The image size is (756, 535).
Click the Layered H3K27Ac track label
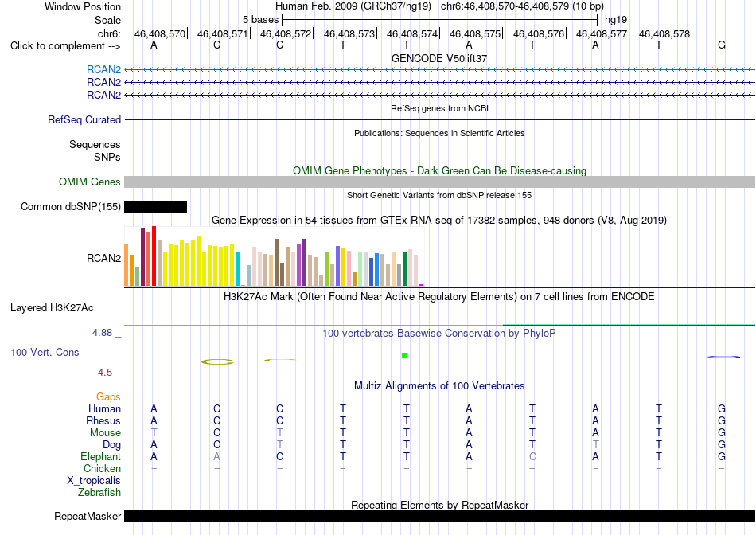click(x=52, y=308)
